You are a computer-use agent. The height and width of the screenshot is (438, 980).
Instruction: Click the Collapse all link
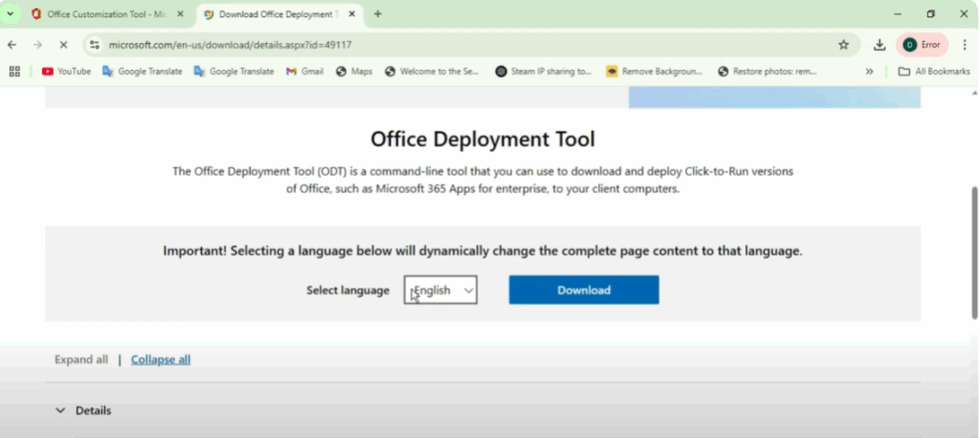coord(161,360)
